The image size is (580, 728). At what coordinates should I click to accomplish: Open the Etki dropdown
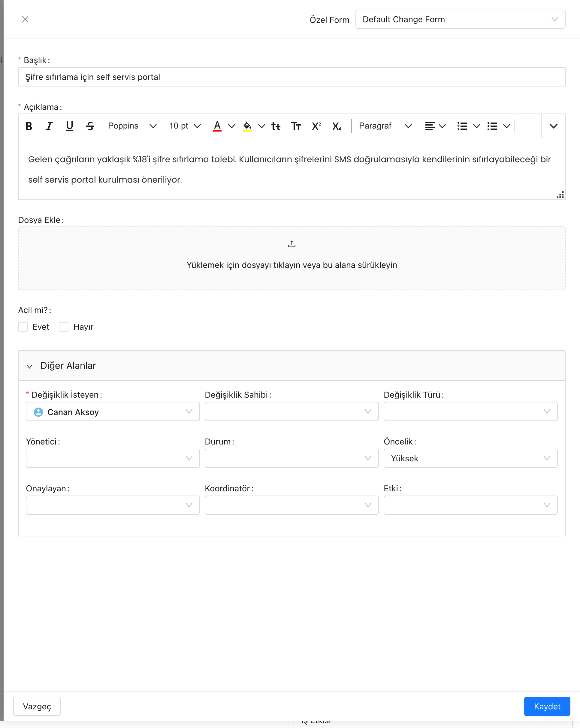(471, 505)
